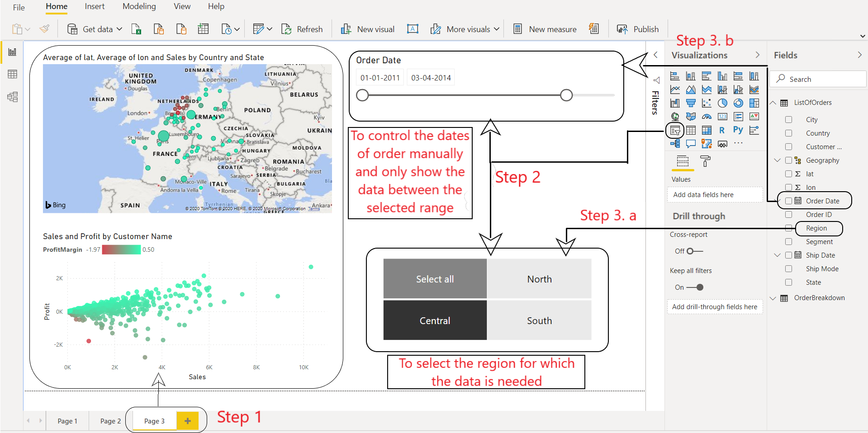Viewport: 868px width, 433px height.
Task: Check the Order ID field checkbox
Action: point(788,215)
